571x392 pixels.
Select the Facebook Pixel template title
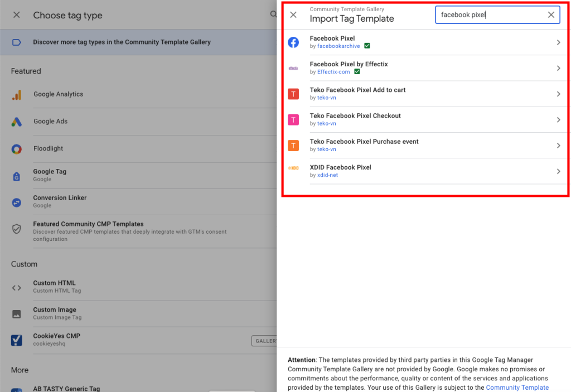tap(332, 38)
